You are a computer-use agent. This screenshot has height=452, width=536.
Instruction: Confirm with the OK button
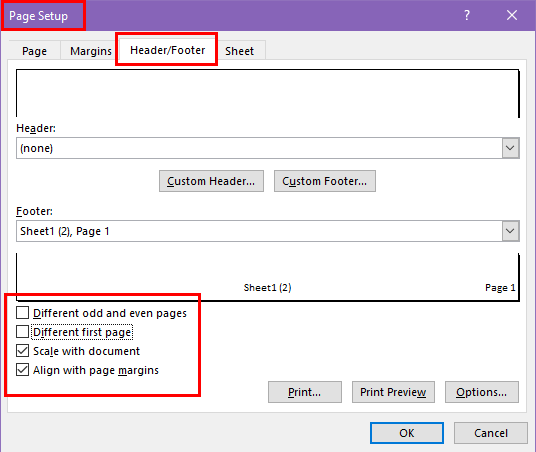[x=407, y=433]
